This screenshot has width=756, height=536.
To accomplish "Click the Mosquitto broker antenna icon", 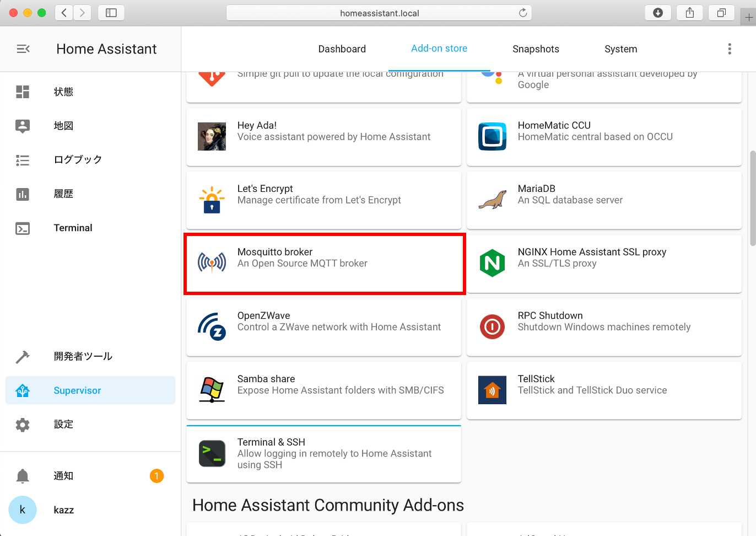I will click(x=212, y=263).
